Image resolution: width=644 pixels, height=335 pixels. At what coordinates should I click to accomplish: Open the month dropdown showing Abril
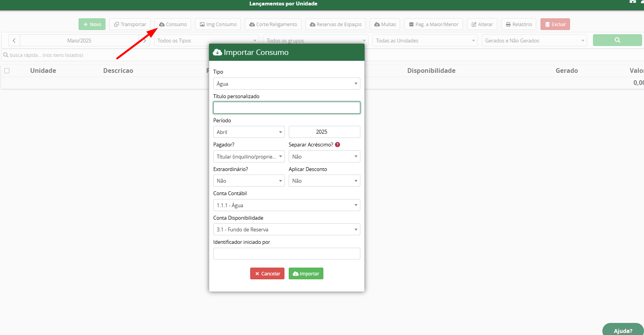249,132
